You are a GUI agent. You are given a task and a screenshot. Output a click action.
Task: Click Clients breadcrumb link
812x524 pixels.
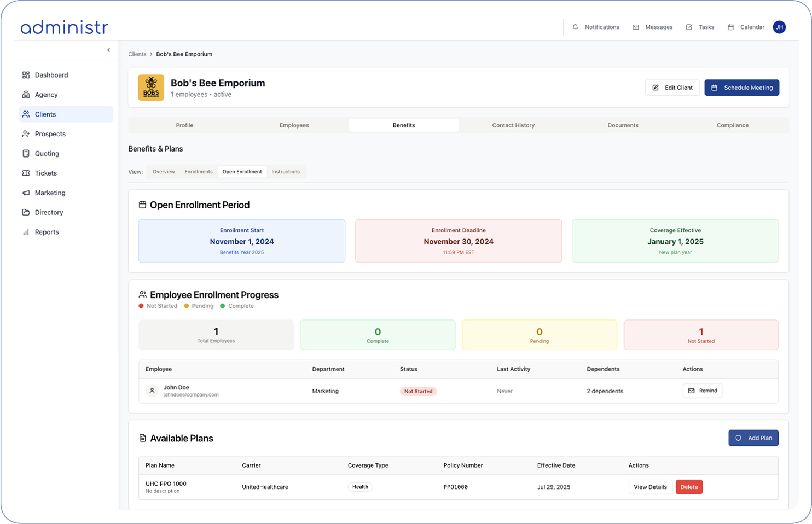pos(137,54)
